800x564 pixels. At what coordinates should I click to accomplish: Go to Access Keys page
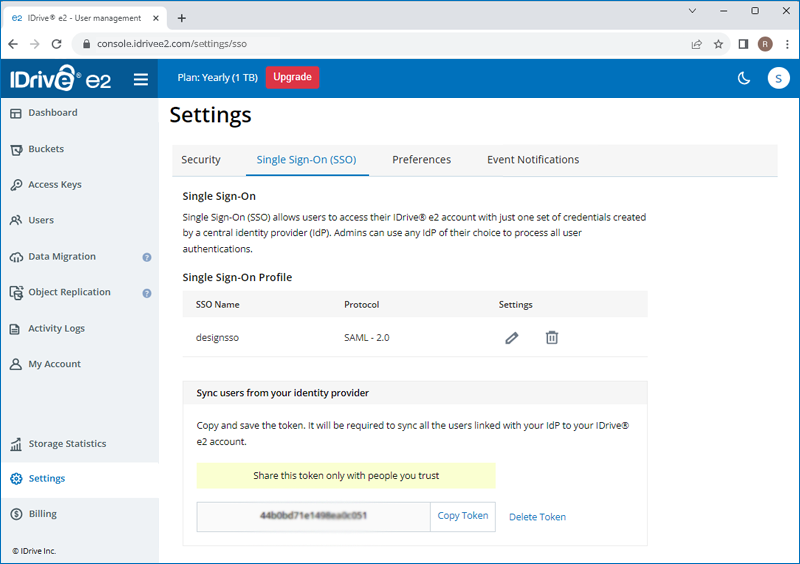(x=55, y=185)
